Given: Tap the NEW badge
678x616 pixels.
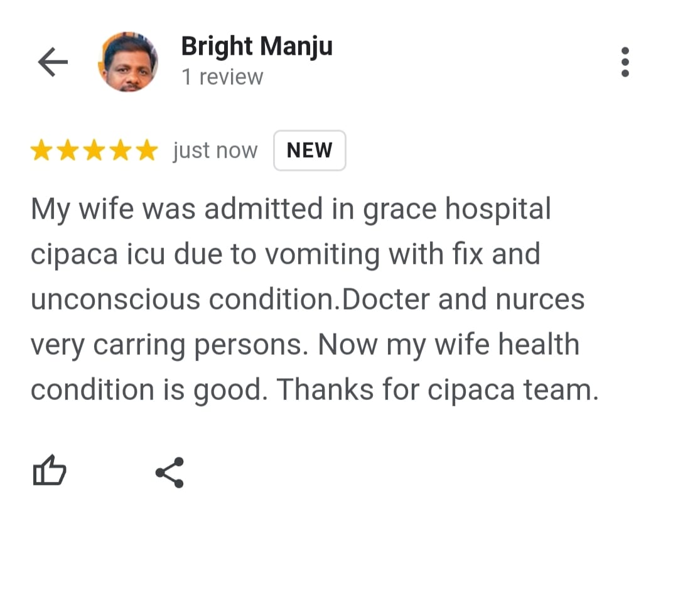Looking at the screenshot, I should pyautogui.click(x=309, y=151).
